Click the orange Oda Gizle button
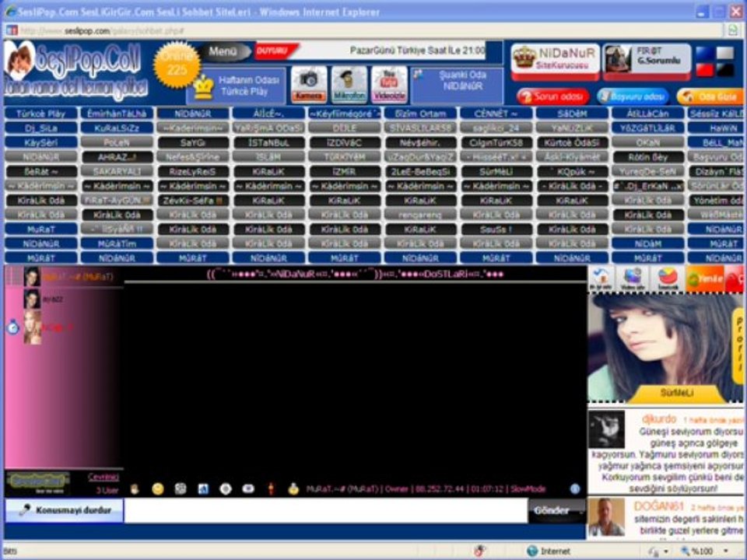The image size is (747, 560). pyautogui.click(x=710, y=96)
